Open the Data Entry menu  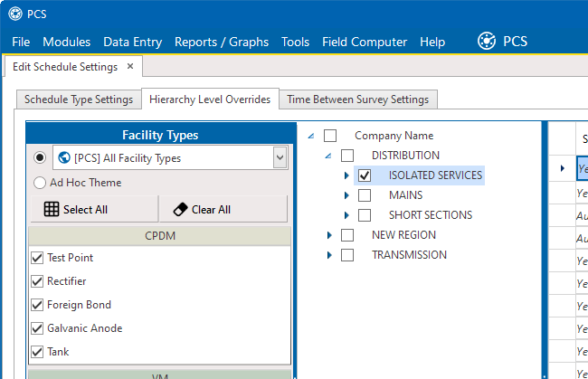[x=132, y=42]
